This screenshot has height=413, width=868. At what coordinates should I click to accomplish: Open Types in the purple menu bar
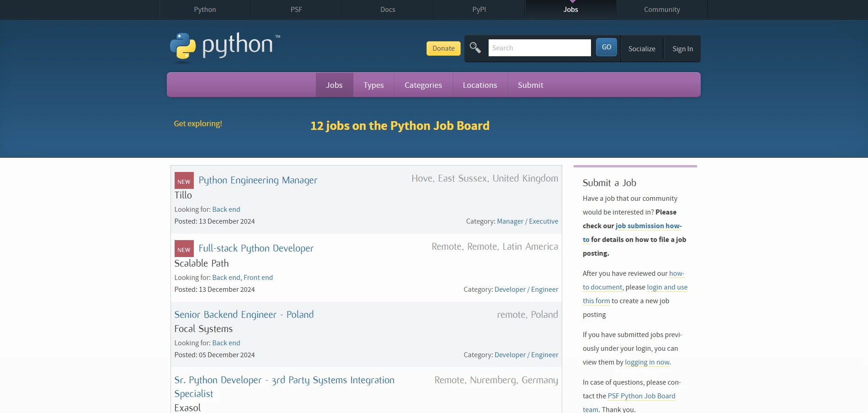[373, 85]
